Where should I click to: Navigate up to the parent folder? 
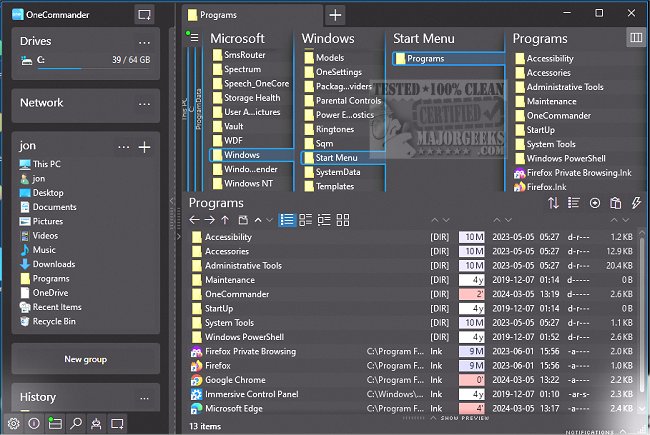pyautogui.click(x=225, y=220)
